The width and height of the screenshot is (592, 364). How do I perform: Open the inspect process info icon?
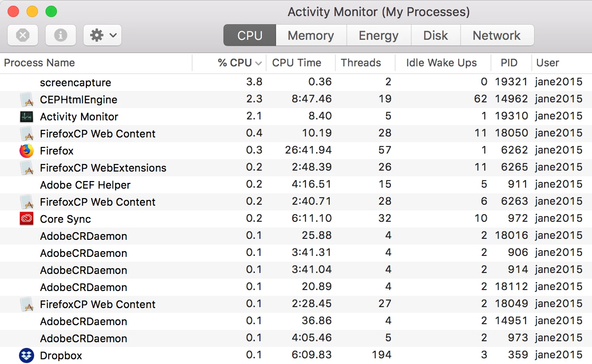point(60,36)
